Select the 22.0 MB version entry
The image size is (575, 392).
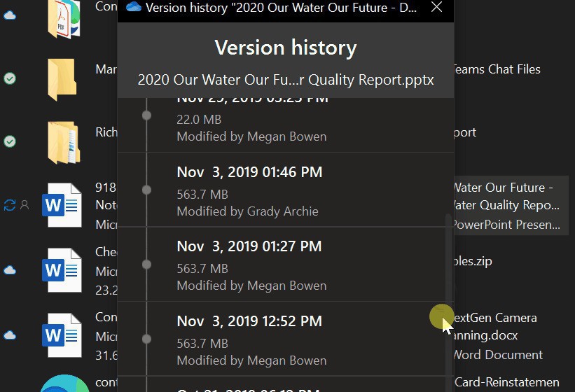(280, 122)
